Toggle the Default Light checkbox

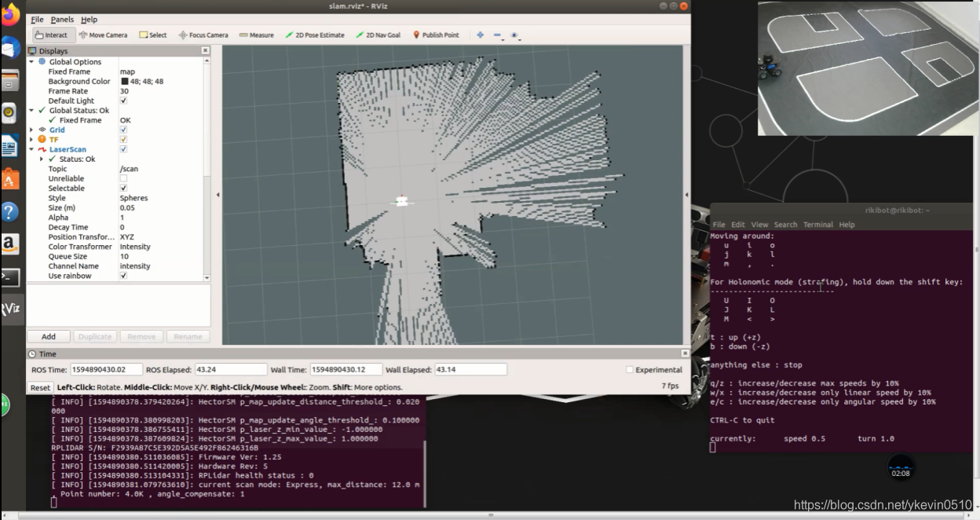tap(123, 101)
